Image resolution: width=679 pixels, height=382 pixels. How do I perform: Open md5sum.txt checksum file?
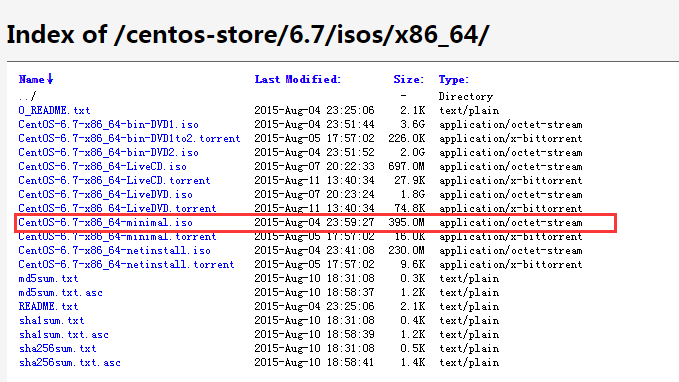(x=48, y=278)
